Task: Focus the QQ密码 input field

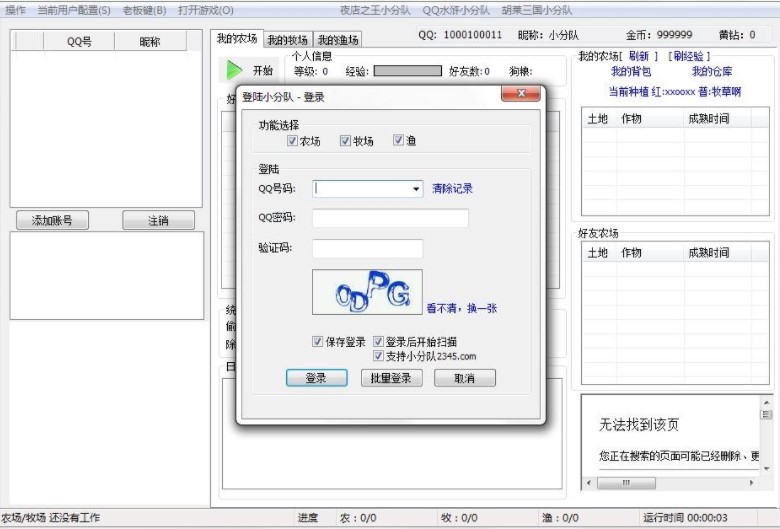Action: [390, 218]
